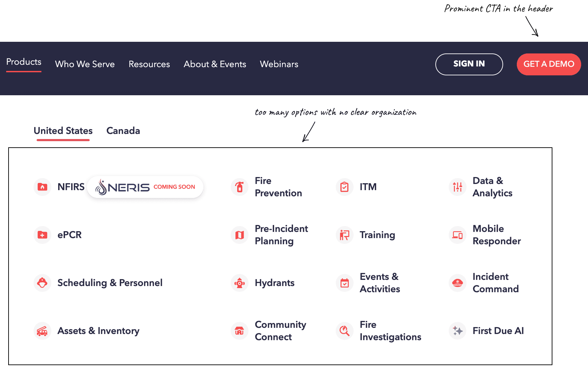The image size is (588, 372).
Task: Click the Fire Investigations magnifier icon
Action: [345, 331]
